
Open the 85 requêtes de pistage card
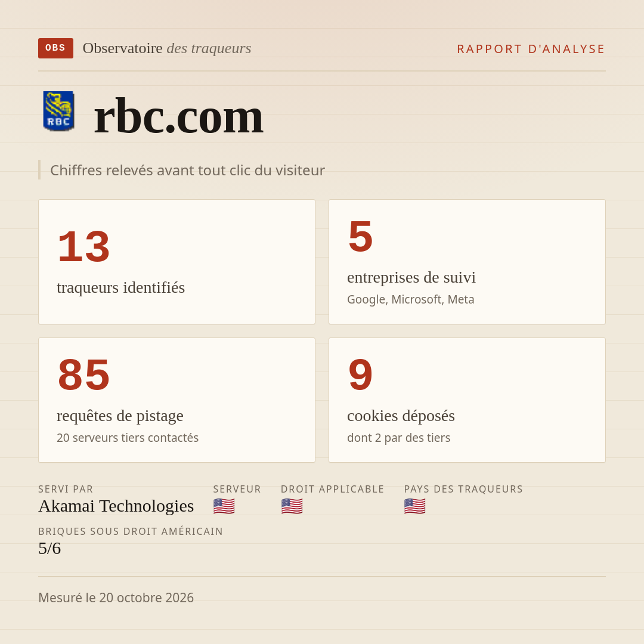[177, 400]
